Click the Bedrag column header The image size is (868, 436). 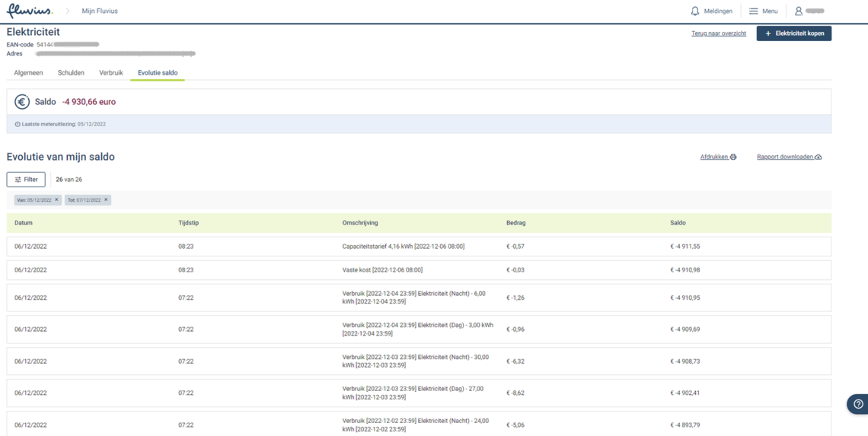click(516, 223)
